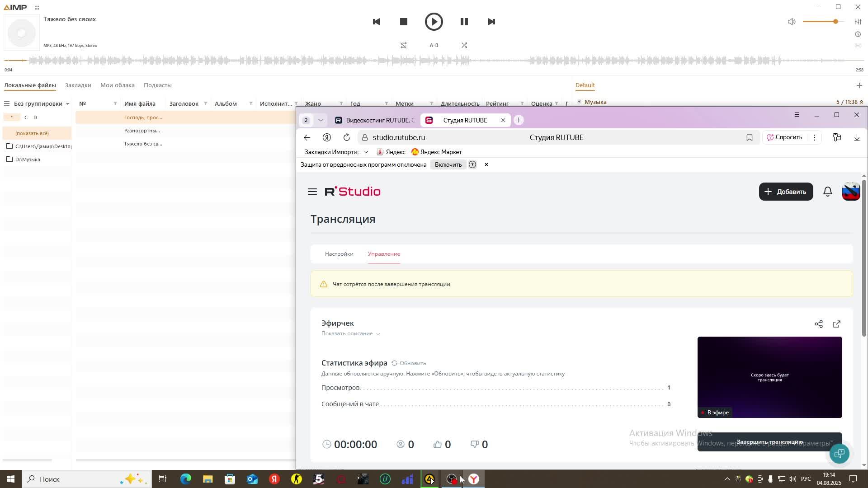Toggle repeat mode icon

404,45
